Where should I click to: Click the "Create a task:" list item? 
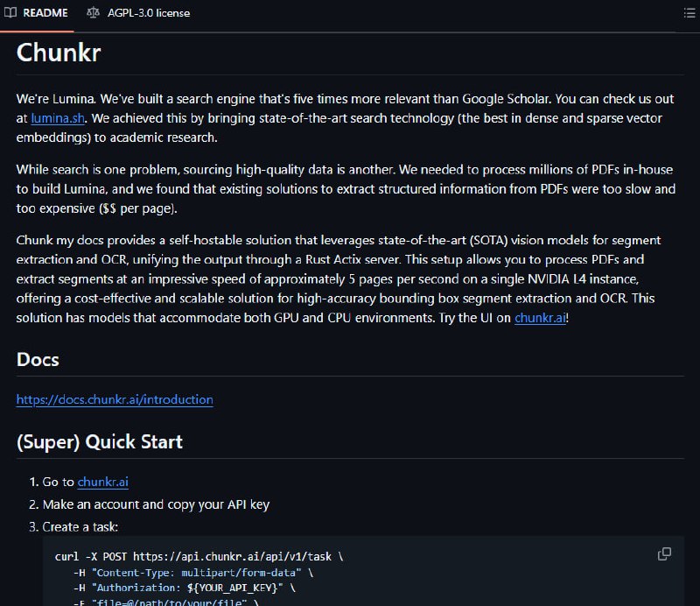80,527
